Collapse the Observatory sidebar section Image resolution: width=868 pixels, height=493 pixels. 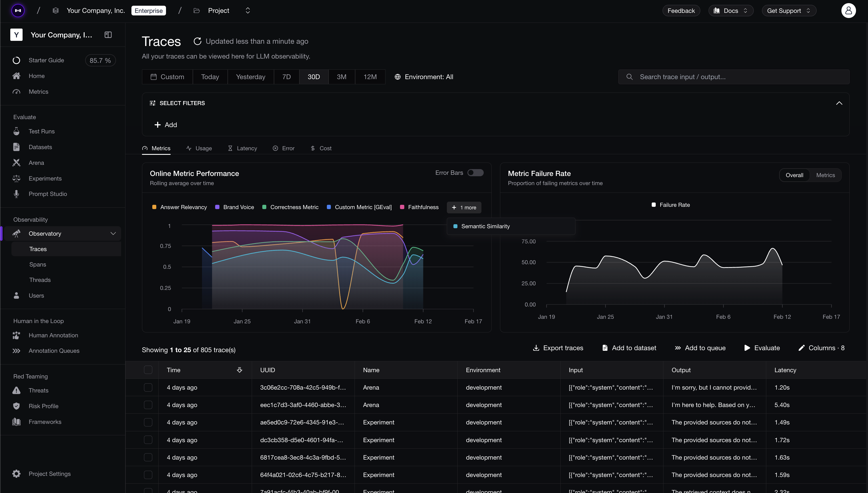click(113, 234)
